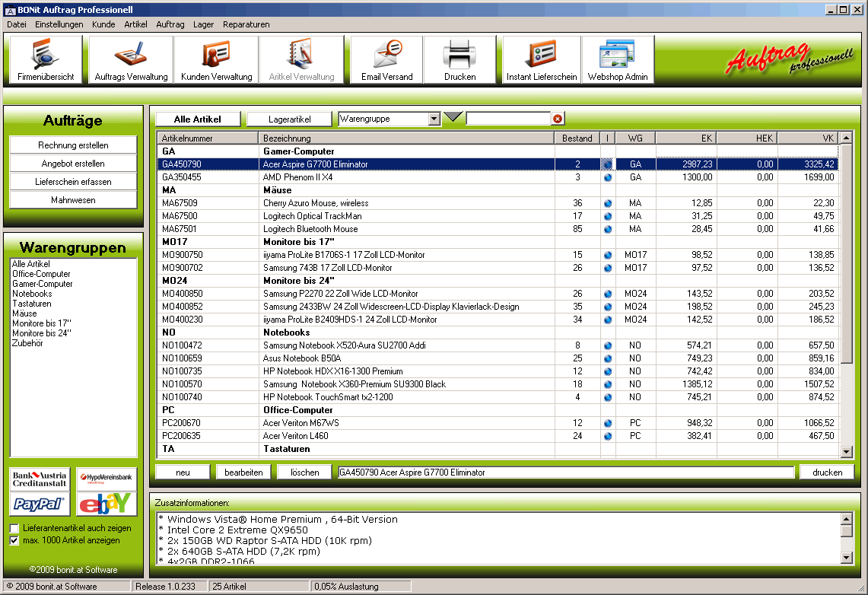This screenshot has width=868, height=595.
Task: Open the Kunde menu
Action: tap(103, 24)
